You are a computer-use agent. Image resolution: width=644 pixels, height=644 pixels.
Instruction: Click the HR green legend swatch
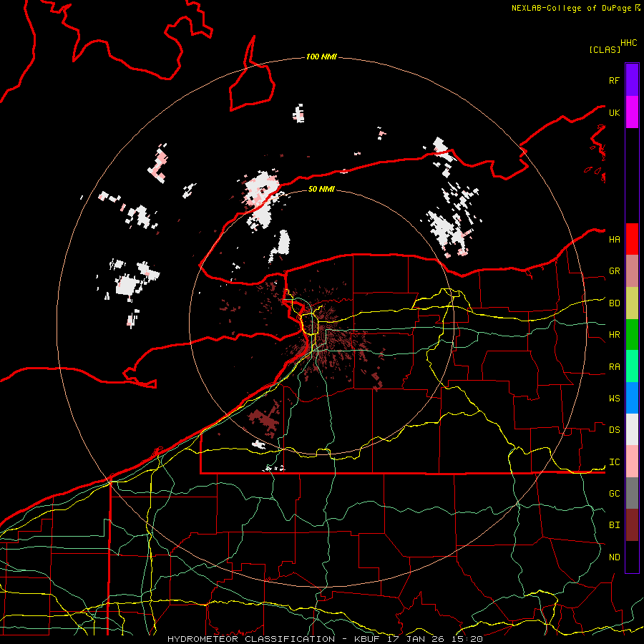[632, 335]
